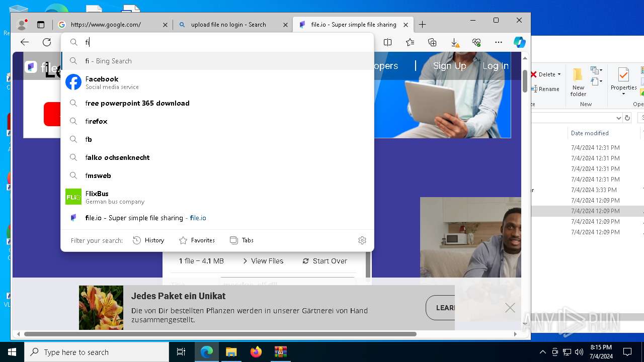This screenshot has height=362, width=644.
Task: Refresh the Explorer address bar
Action: [627, 118]
